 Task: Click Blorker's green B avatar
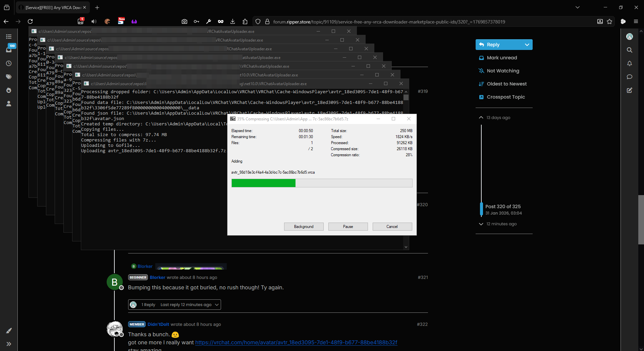click(114, 282)
